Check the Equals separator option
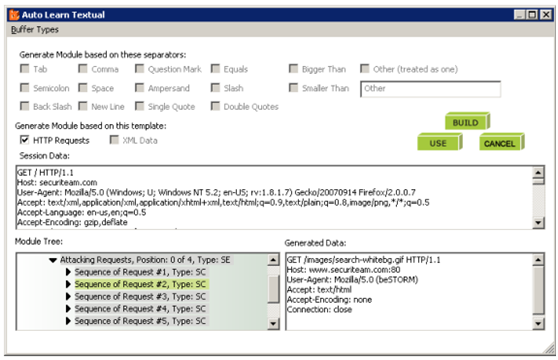The image size is (558, 360). (215, 69)
